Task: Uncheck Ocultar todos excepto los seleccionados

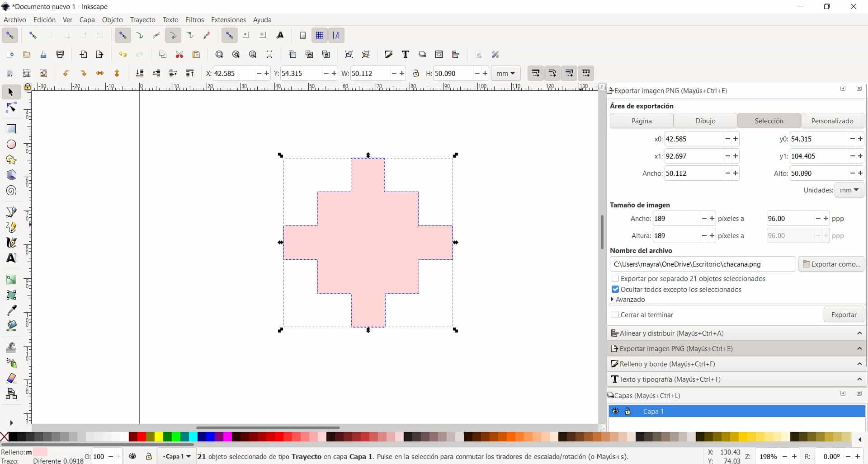Action: tap(615, 289)
